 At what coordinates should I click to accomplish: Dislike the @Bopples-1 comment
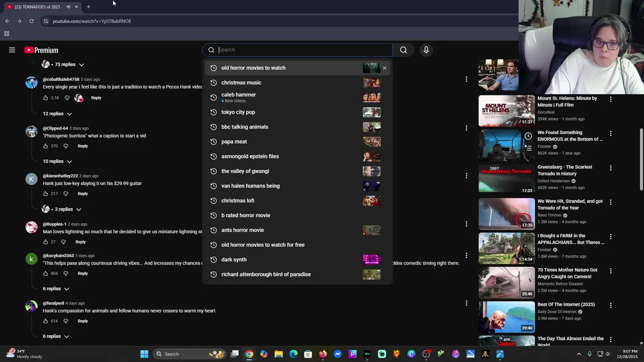[63, 242]
